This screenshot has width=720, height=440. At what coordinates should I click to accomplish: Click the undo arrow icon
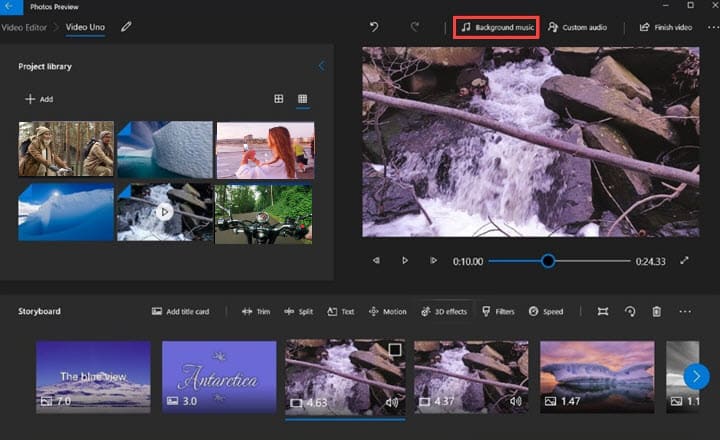tap(374, 27)
